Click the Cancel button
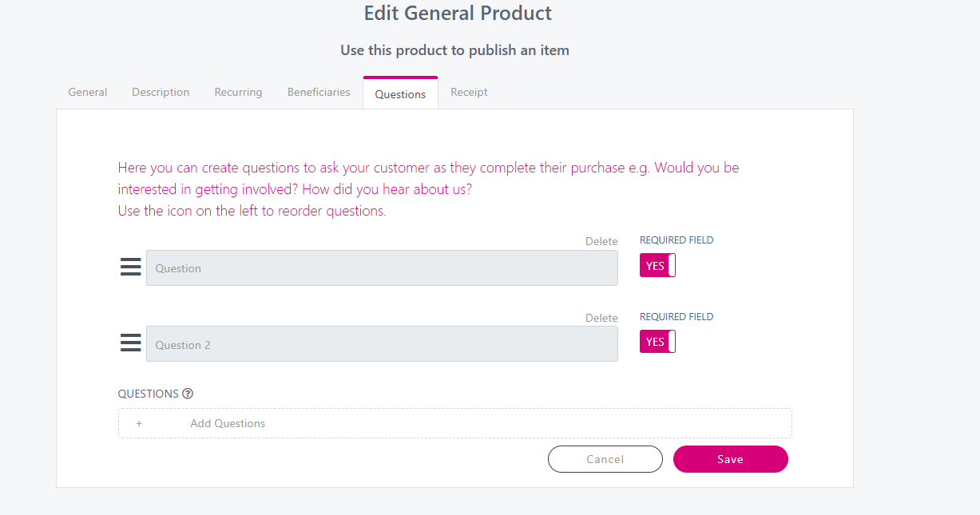980x515 pixels. click(605, 459)
